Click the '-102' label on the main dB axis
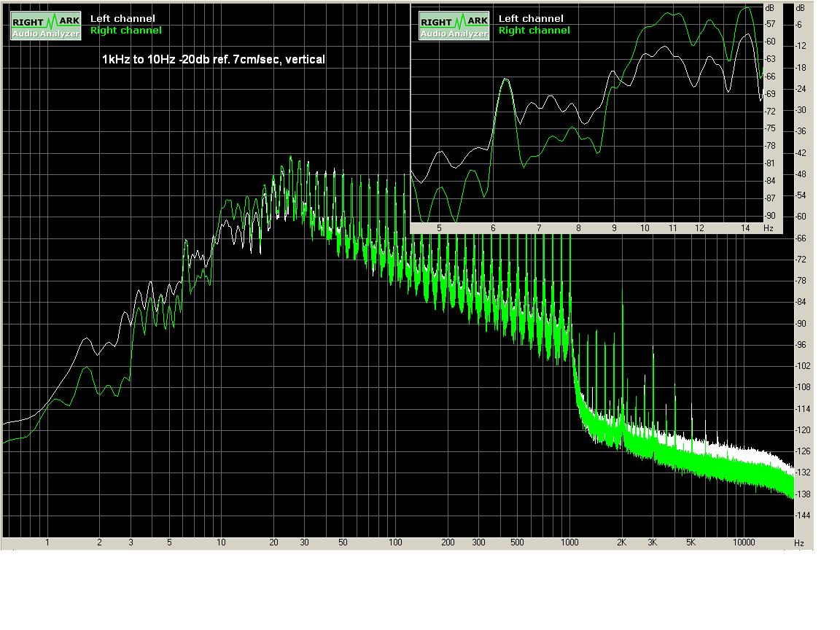The width and height of the screenshot is (840, 630). (x=803, y=366)
